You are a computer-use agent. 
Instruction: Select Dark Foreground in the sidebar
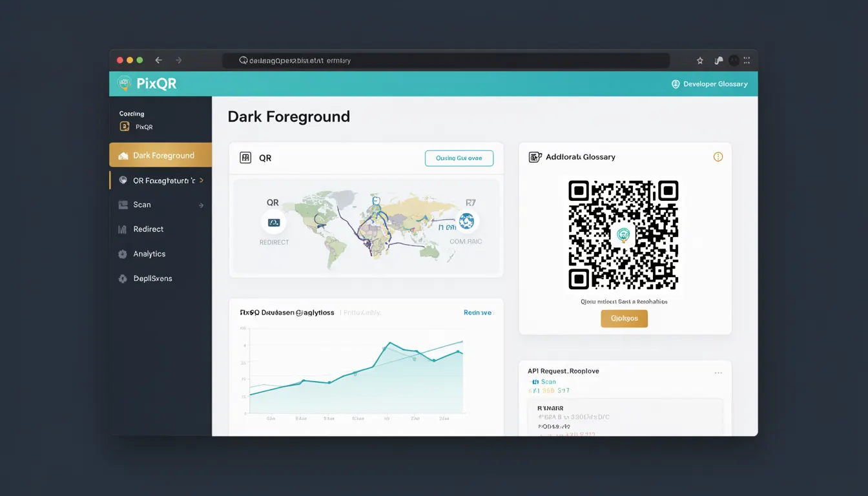[161, 155]
